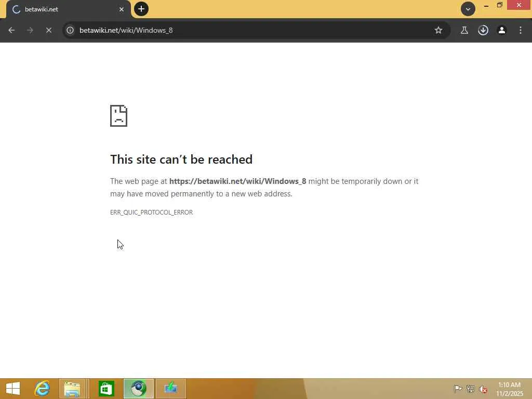The width and height of the screenshot is (532, 399).
Task: Open the Windows Store taskbar icon
Action: pos(106,389)
